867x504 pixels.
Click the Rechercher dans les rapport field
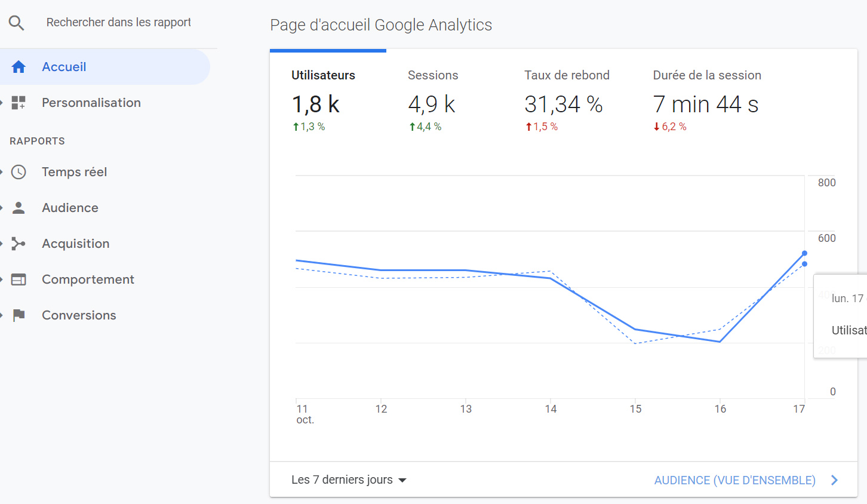click(119, 23)
